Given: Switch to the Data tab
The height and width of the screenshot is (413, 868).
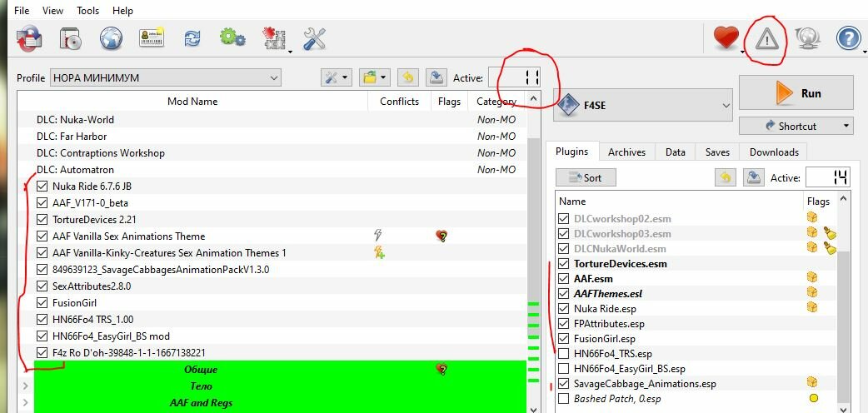Looking at the screenshot, I should [x=676, y=152].
